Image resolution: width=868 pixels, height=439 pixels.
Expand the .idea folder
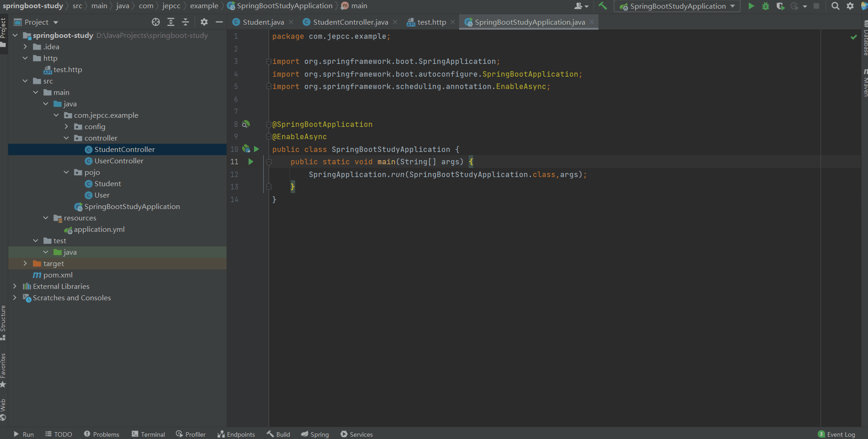pos(25,47)
